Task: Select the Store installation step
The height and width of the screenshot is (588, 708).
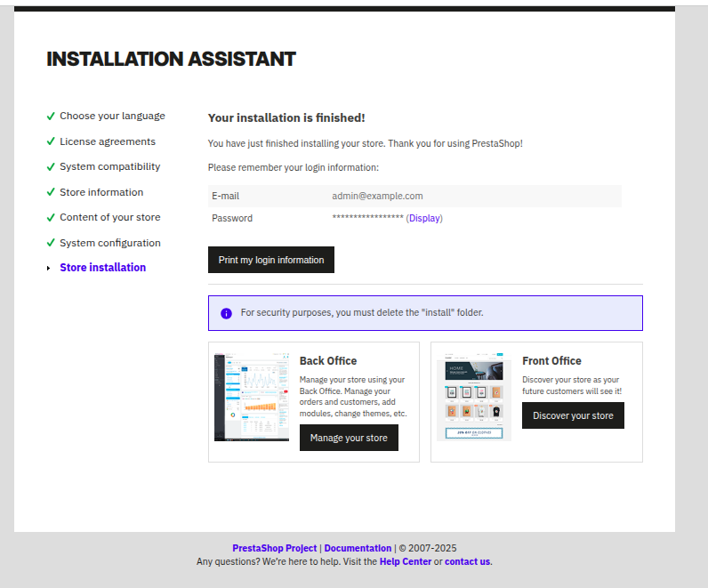Action: pyautogui.click(x=103, y=268)
